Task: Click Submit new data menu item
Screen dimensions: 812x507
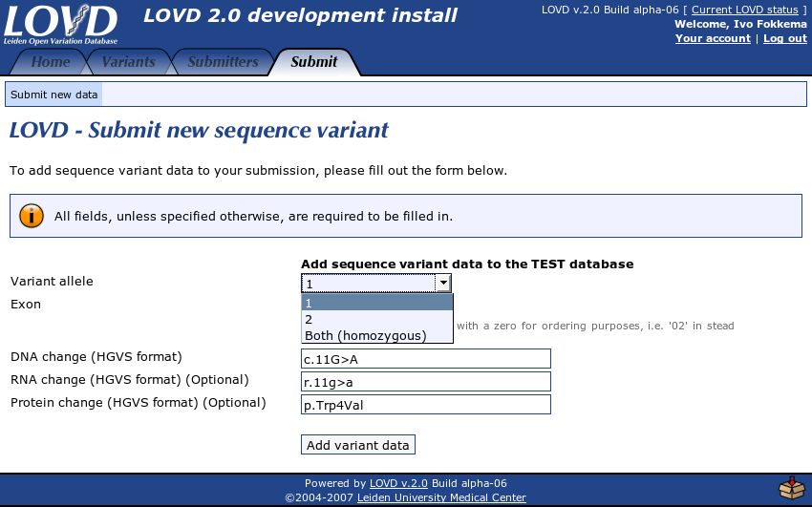Action: pyautogui.click(x=53, y=95)
